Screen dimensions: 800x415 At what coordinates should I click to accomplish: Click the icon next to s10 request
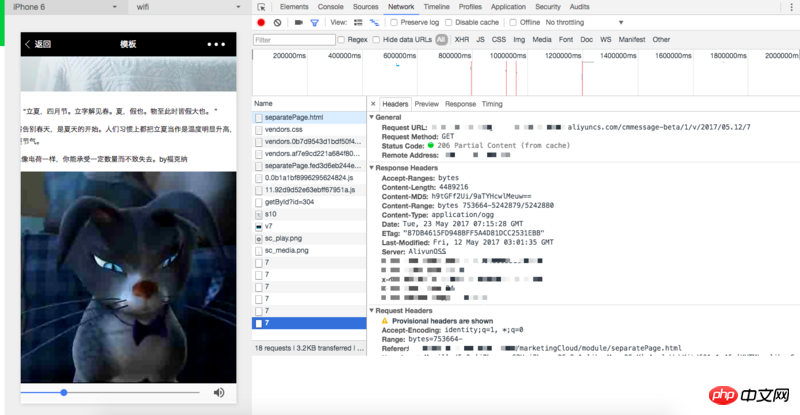259,214
